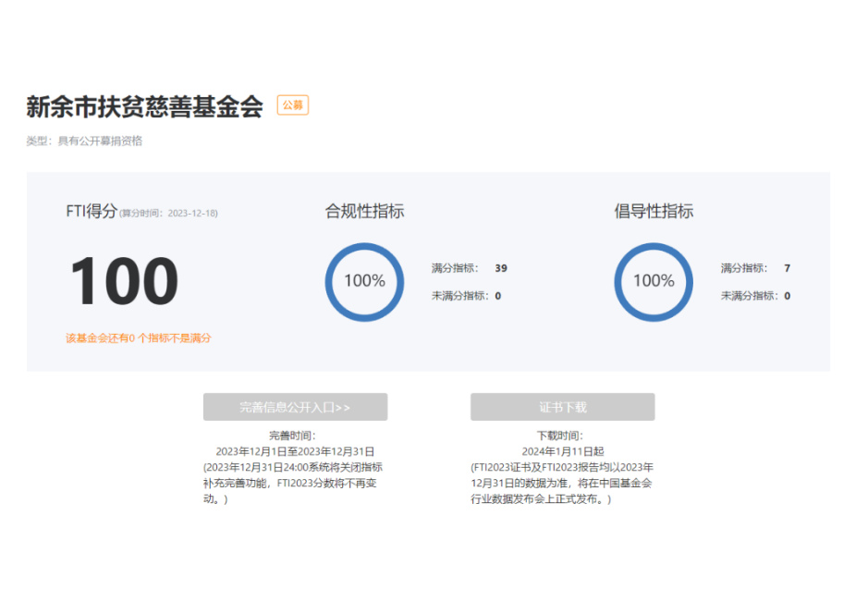Viewport: 868px width, 602px height.
Task: Click the 类型：具有公开募捐资格 text
Action: [84, 141]
